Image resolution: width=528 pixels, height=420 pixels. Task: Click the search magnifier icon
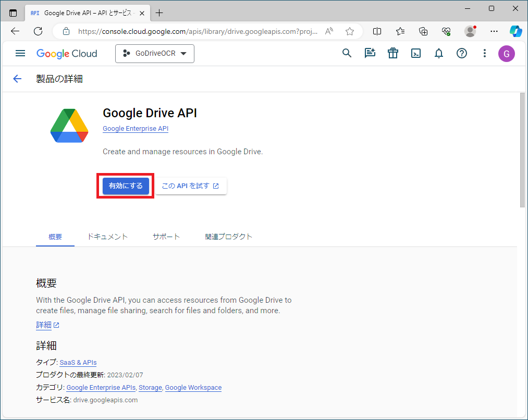point(347,53)
